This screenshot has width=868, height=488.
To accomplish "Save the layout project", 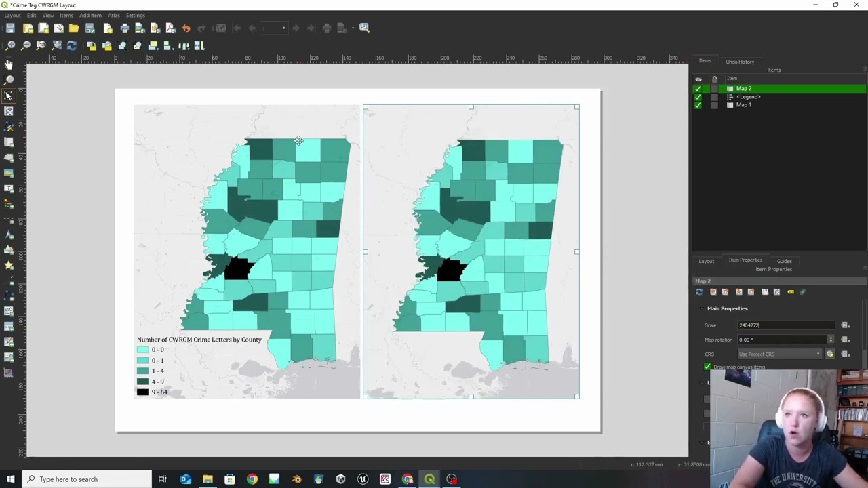I will pyautogui.click(x=10, y=28).
